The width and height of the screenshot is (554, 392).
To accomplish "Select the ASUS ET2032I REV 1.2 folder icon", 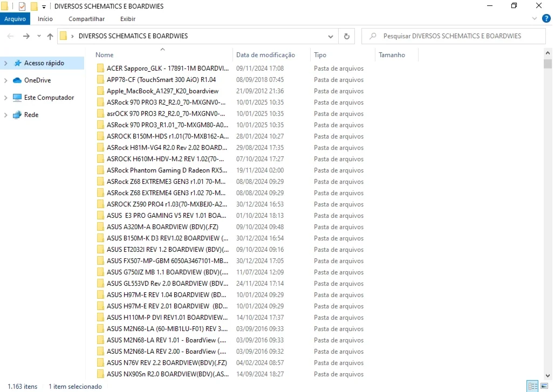I will (x=100, y=249).
